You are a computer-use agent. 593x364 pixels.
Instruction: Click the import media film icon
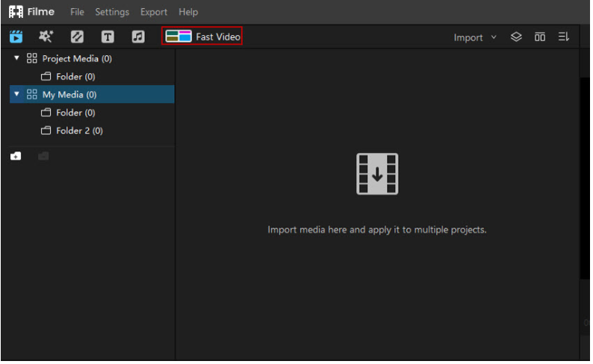(377, 174)
